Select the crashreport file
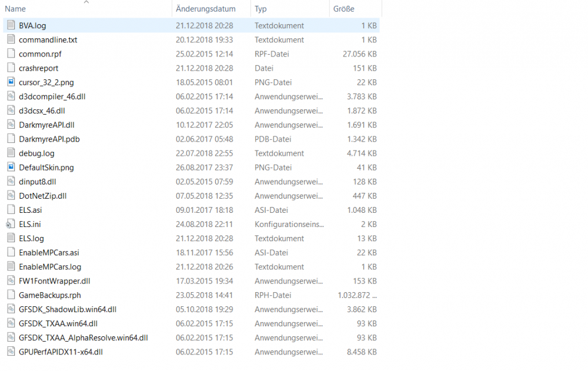Viewport: 588px width, 371px height. coord(38,68)
